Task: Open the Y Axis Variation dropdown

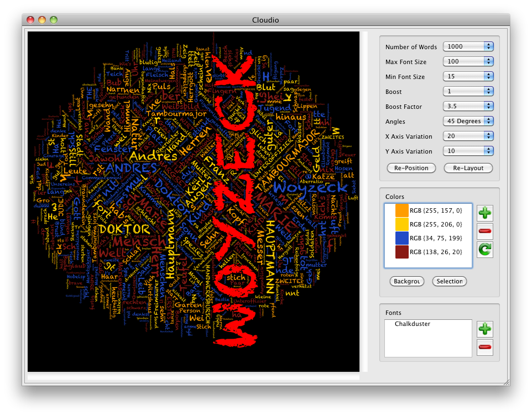Action: [468, 151]
